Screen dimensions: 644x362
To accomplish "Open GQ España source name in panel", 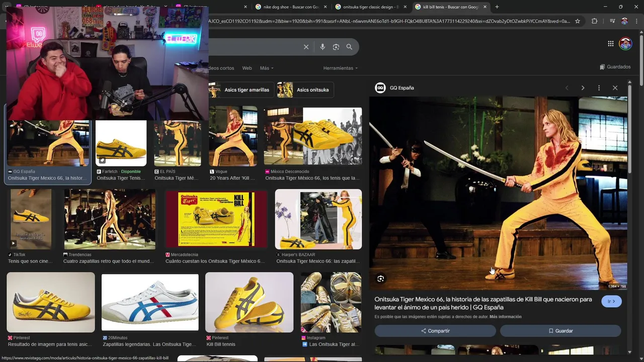I will coord(401,88).
